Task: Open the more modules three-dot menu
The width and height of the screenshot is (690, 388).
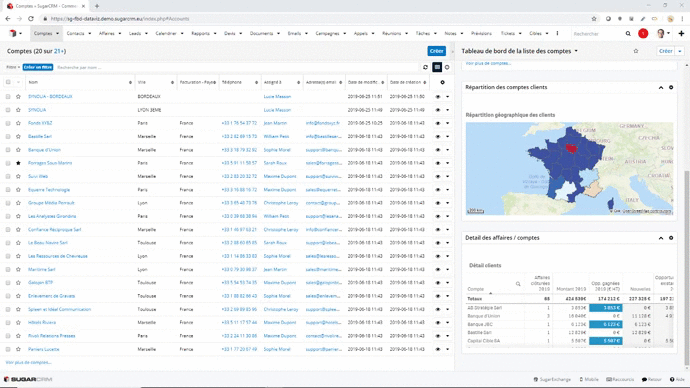Action: (557, 33)
